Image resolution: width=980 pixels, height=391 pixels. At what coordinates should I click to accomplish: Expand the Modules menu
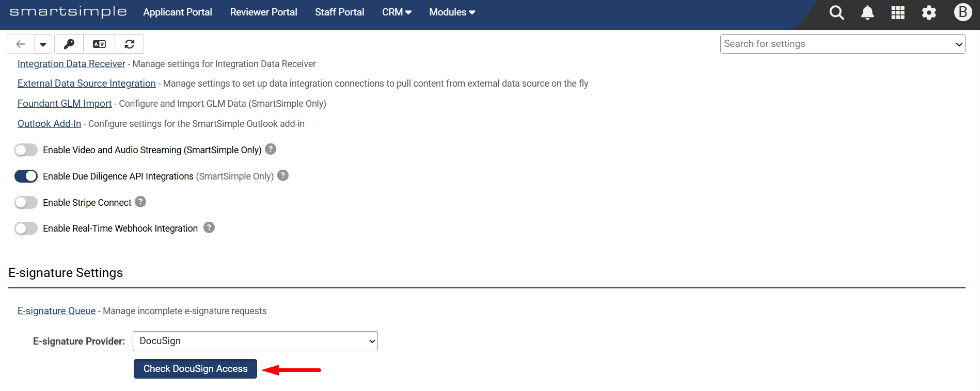(452, 12)
